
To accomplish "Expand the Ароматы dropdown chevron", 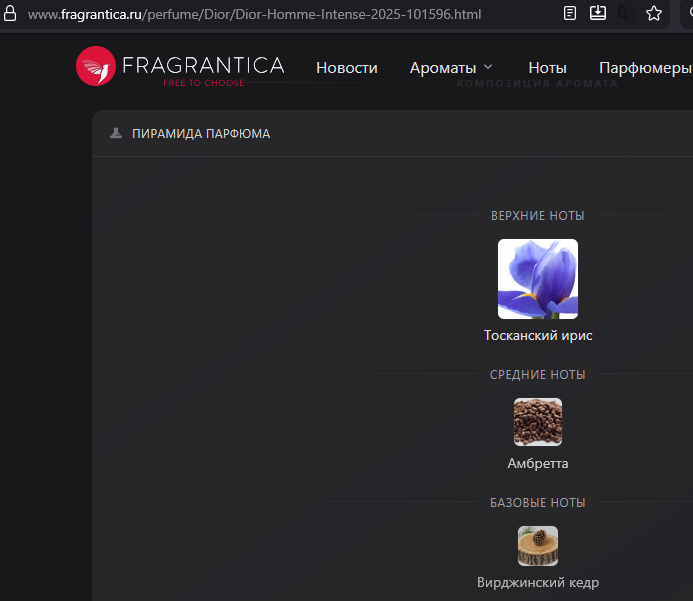I will (x=488, y=67).
